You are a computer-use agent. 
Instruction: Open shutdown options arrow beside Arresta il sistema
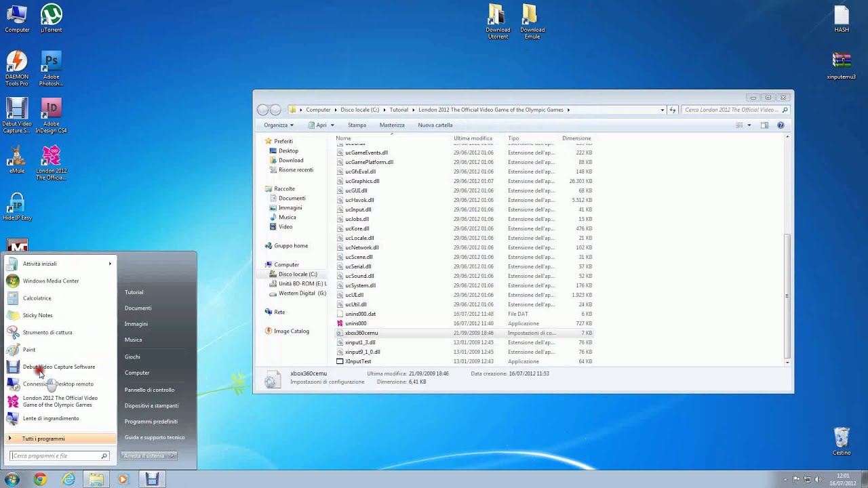[172, 455]
